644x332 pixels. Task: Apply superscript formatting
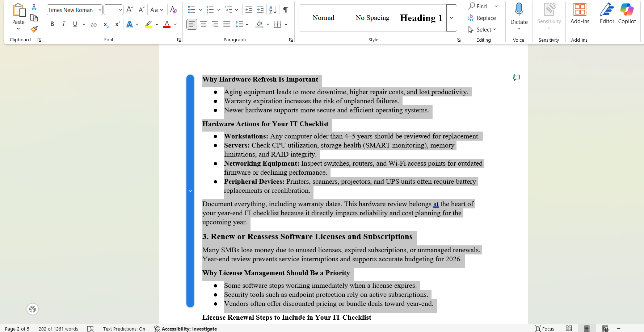[x=117, y=24]
